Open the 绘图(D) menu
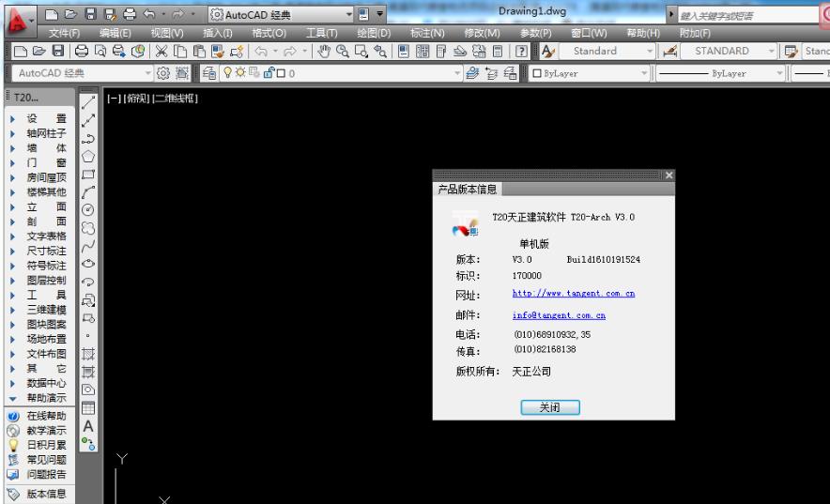 [x=374, y=33]
